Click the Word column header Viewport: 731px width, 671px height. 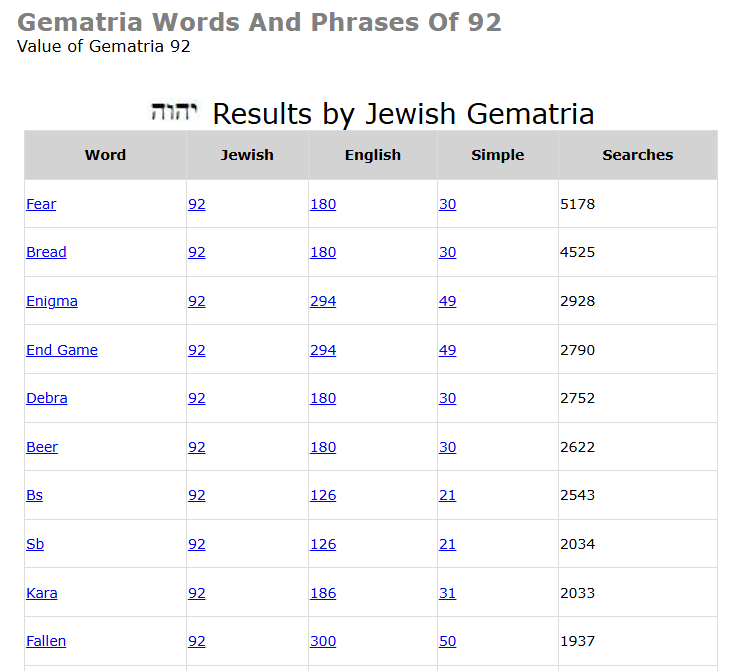(x=105, y=155)
